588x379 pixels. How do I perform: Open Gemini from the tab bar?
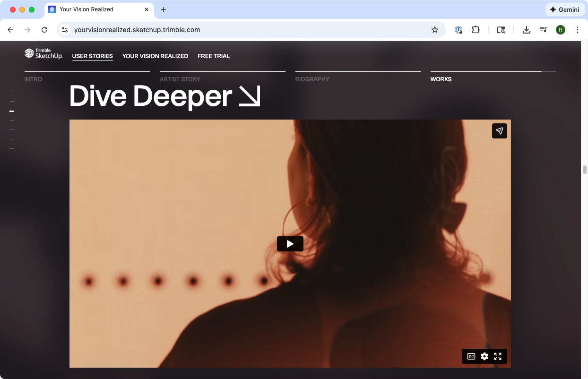(x=565, y=9)
